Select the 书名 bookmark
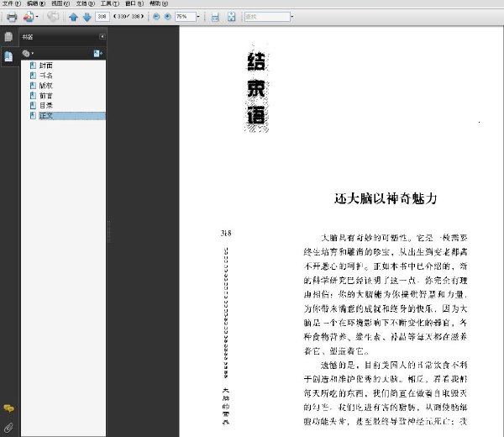 [46, 76]
